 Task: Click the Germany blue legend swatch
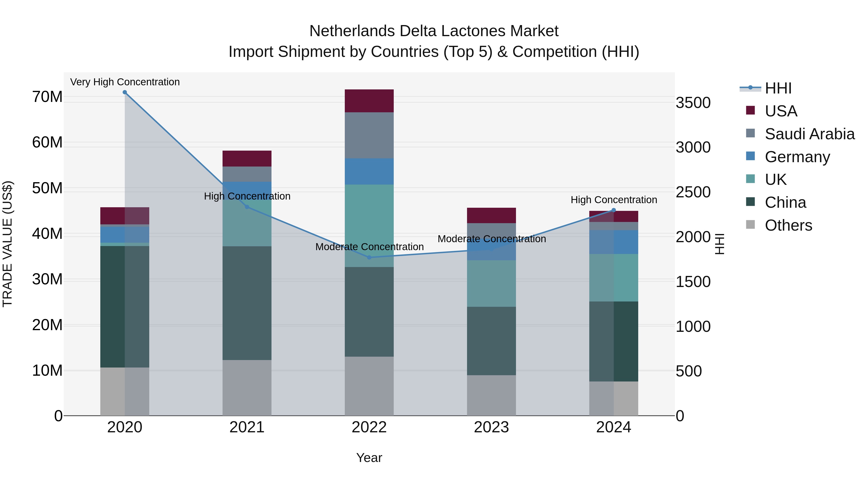point(750,156)
